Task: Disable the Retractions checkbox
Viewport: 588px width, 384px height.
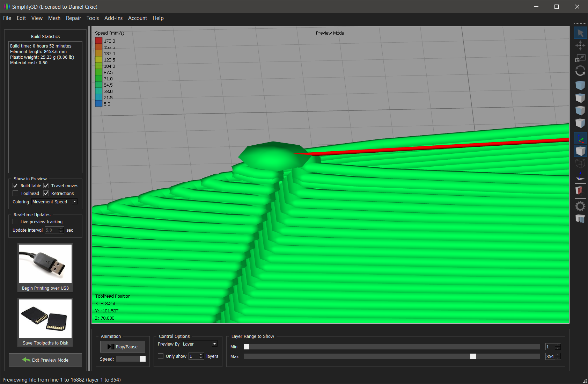Action: pos(46,193)
